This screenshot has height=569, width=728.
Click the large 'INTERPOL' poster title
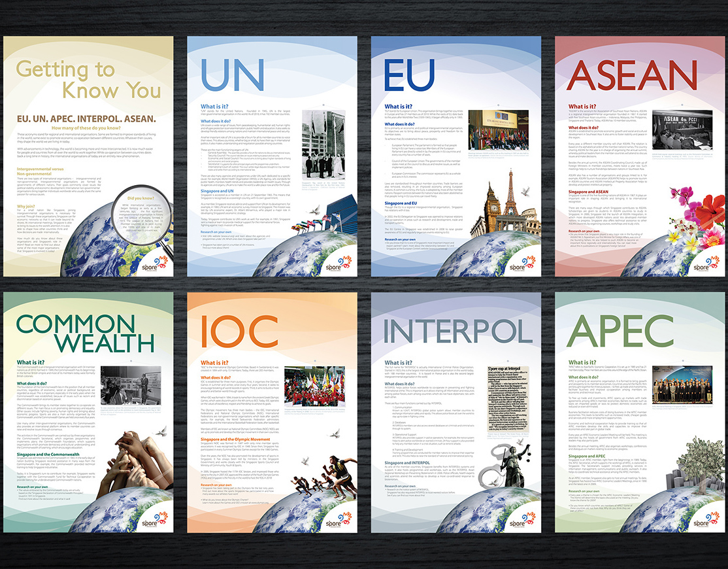[x=457, y=331]
